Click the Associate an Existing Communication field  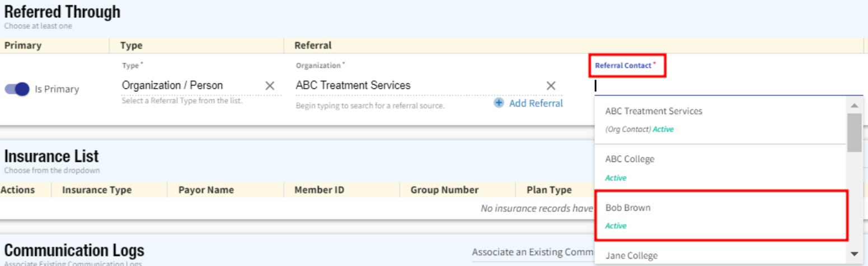click(532, 252)
